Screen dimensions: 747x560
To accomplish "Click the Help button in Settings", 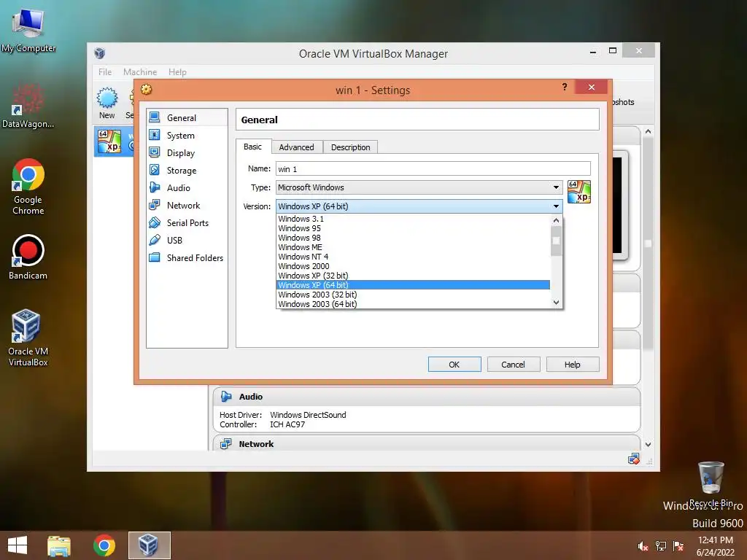I will (572, 365).
